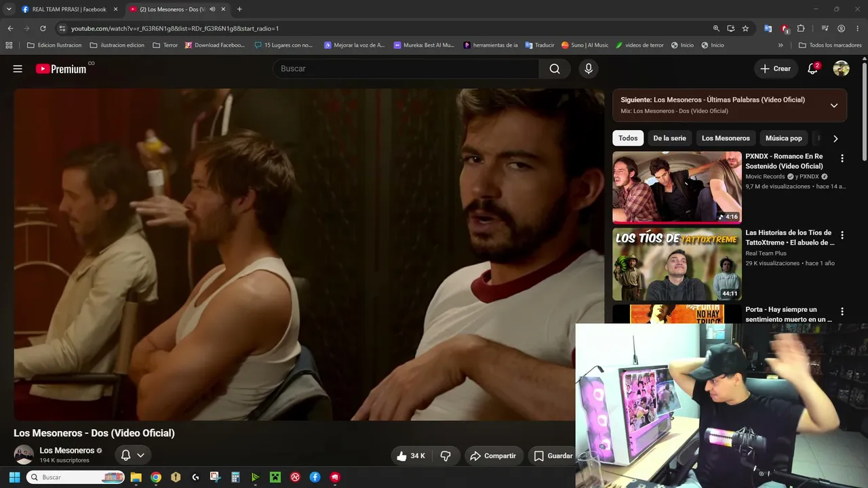Start voice search with the microphone
This screenshot has width=868, height=488.
(x=588, y=68)
